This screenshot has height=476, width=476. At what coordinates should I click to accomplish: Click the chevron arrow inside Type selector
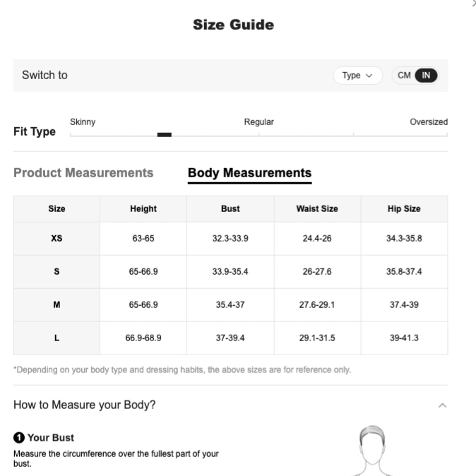[x=369, y=76]
